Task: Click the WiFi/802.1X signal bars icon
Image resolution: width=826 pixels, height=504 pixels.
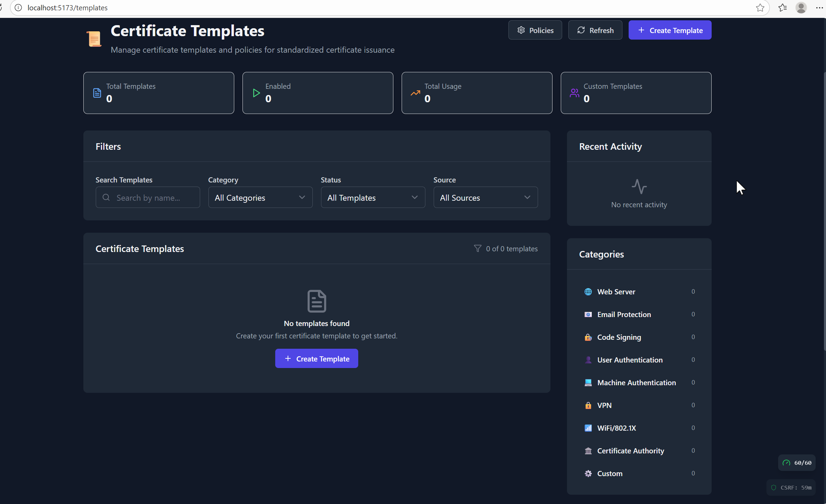Action: pos(588,428)
